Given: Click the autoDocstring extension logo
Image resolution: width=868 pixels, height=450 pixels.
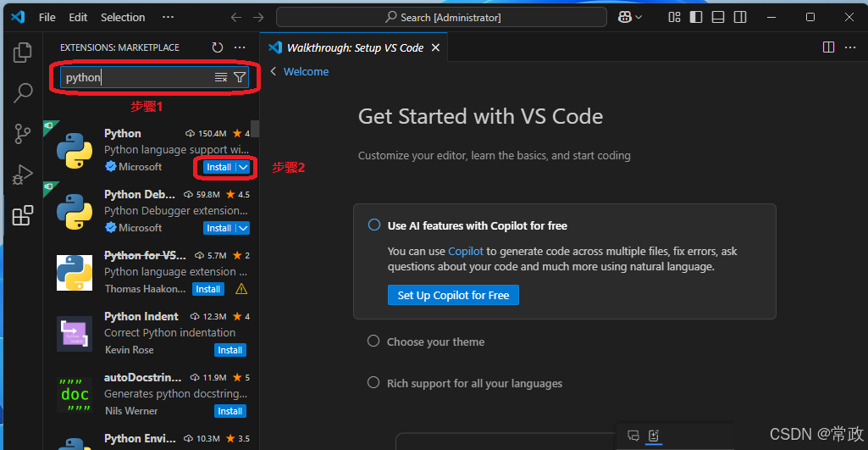Looking at the screenshot, I should [x=75, y=395].
